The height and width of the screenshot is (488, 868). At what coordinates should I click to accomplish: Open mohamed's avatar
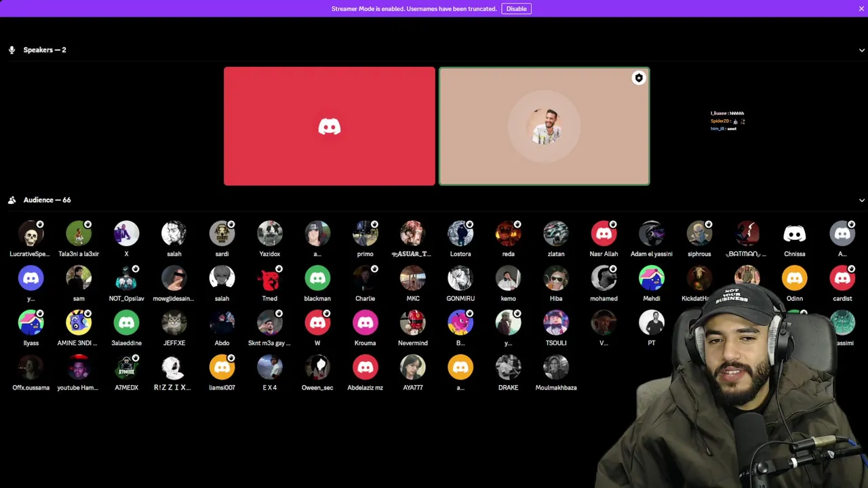click(x=604, y=279)
